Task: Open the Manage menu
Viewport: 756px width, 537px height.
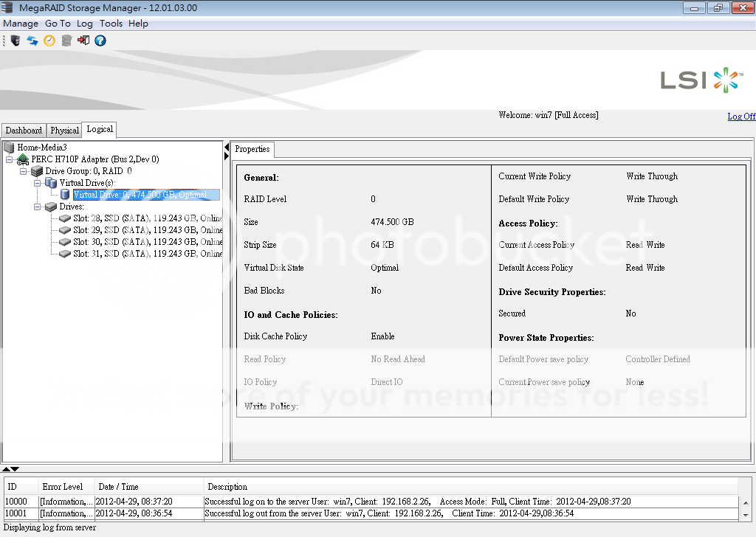Action: click(21, 24)
